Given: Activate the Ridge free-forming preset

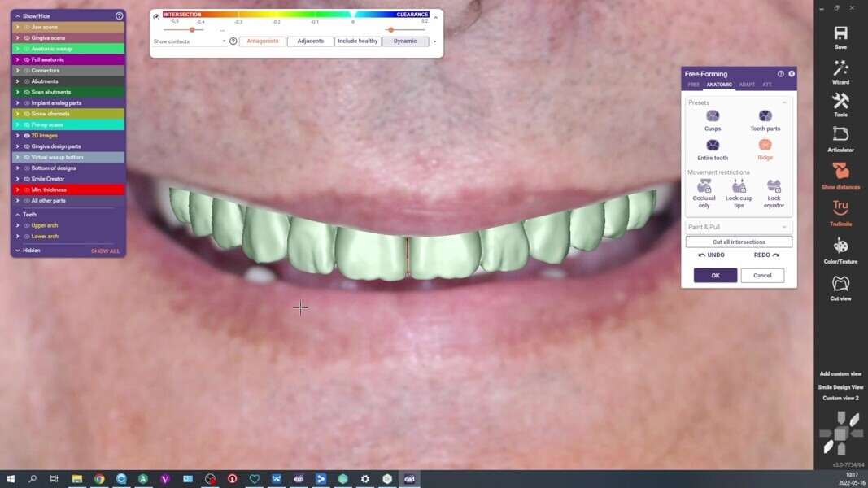Looking at the screenshot, I should click(x=765, y=147).
